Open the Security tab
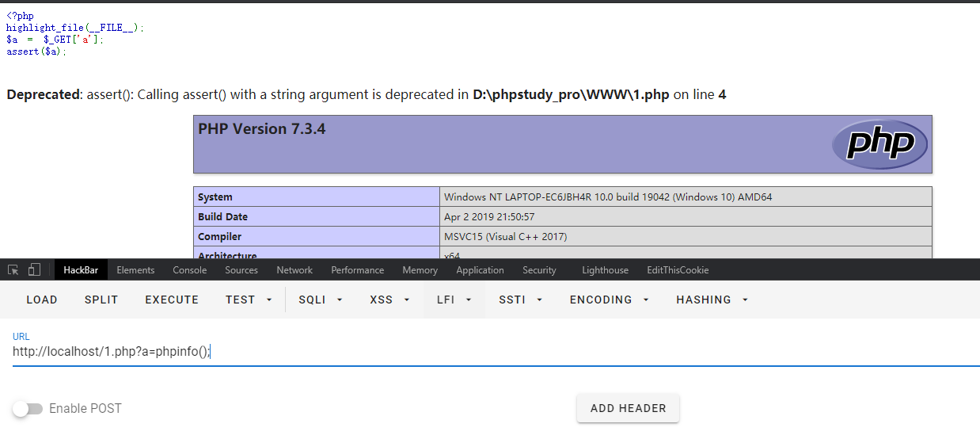Image resolution: width=980 pixels, height=439 pixels. click(539, 270)
